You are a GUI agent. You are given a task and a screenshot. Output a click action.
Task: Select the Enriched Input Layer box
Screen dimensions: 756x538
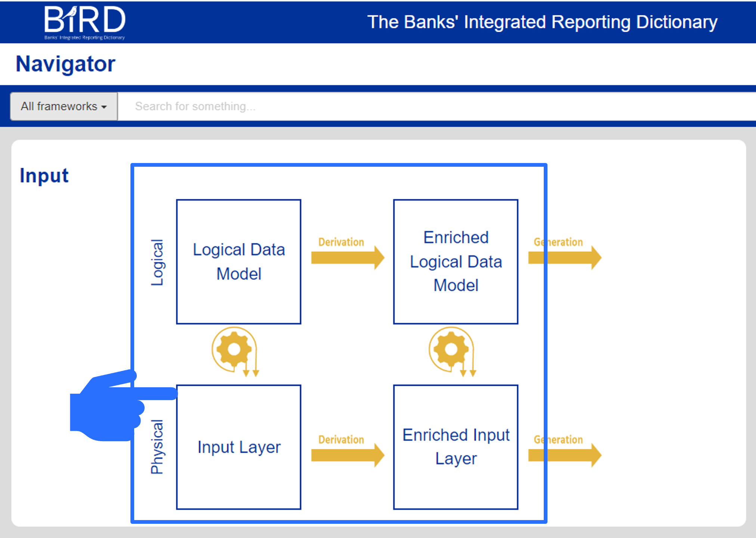tap(456, 447)
